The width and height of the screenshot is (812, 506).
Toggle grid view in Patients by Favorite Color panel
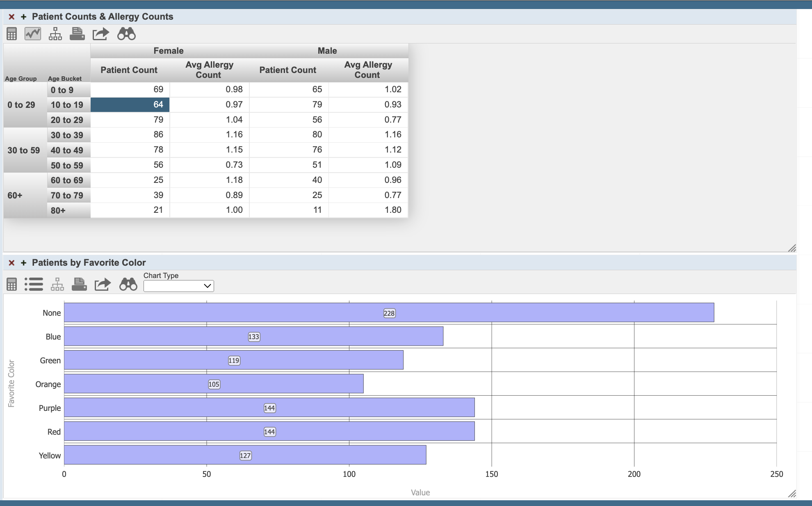11,284
